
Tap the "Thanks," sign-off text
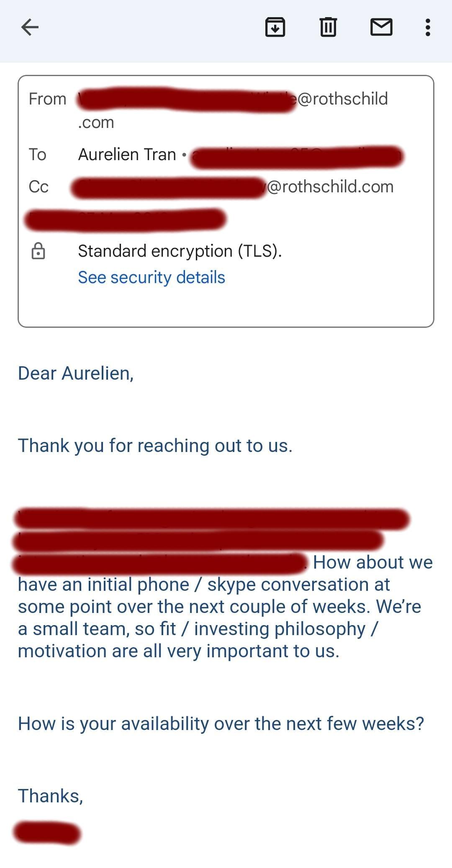tap(51, 796)
